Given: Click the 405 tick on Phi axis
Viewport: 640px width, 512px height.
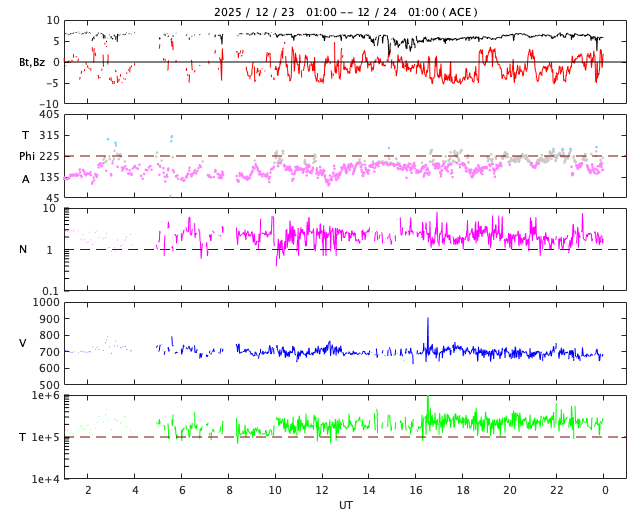Looking at the screenshot, I should 48,115.
